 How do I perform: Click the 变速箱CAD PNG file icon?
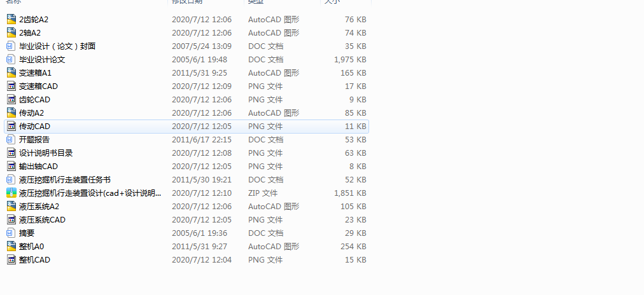[x=11, y=86]
